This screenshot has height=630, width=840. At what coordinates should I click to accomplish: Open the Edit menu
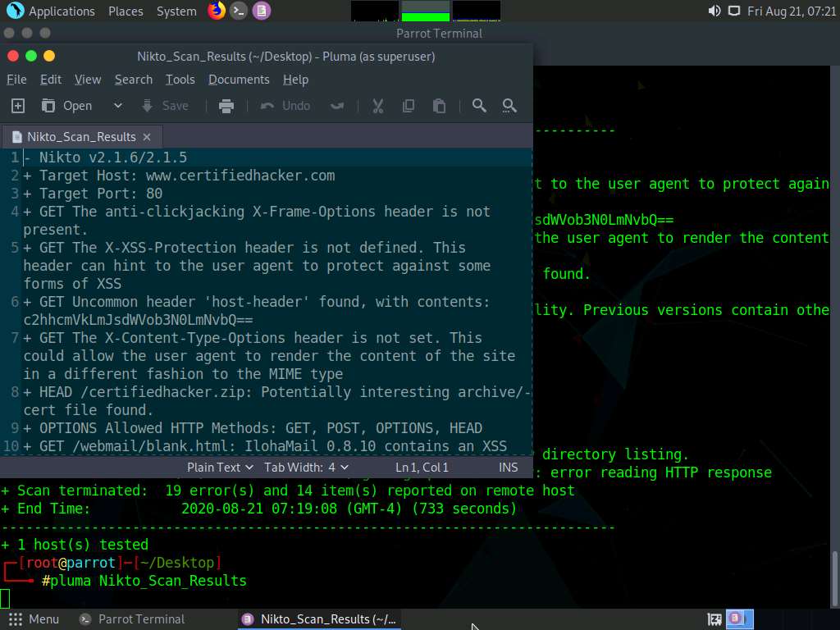pyautogui.click(x=51, y=80)
